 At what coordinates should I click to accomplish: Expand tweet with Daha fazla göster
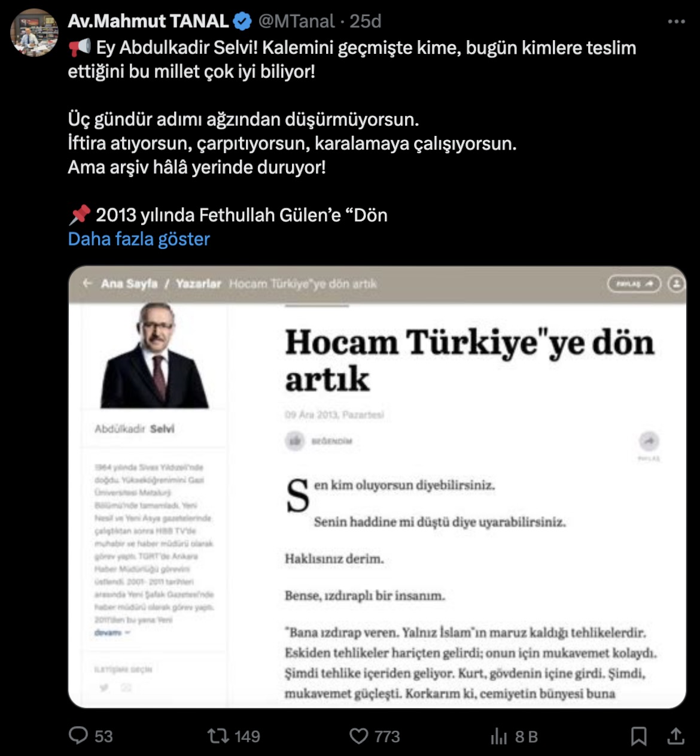[139, 239]
